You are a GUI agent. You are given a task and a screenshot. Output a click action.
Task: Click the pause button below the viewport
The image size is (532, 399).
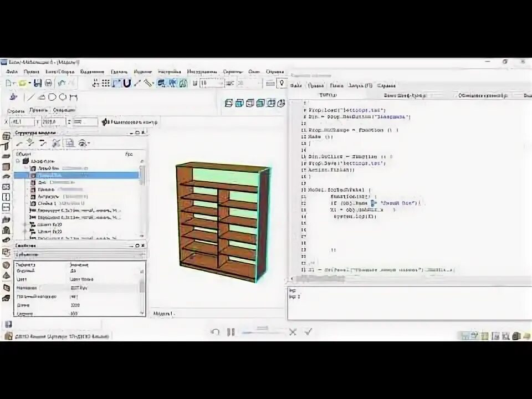coord(231,332)
